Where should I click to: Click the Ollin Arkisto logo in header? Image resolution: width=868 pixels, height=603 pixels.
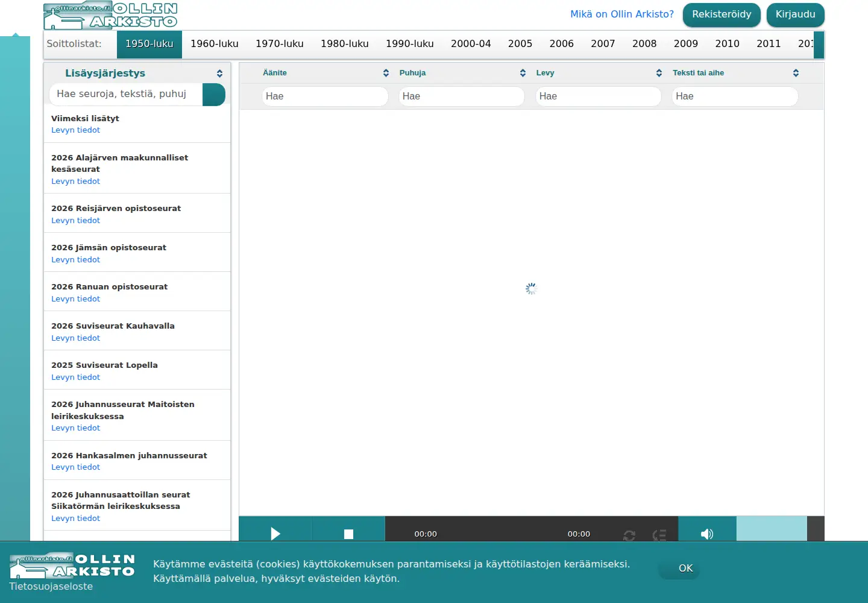[111, 16]
